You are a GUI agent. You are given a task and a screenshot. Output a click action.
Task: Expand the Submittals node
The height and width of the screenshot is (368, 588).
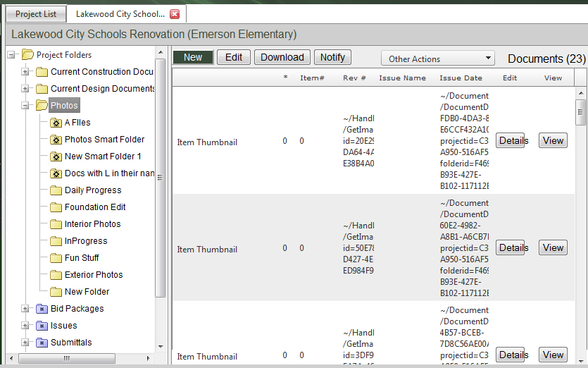point(25,343)
